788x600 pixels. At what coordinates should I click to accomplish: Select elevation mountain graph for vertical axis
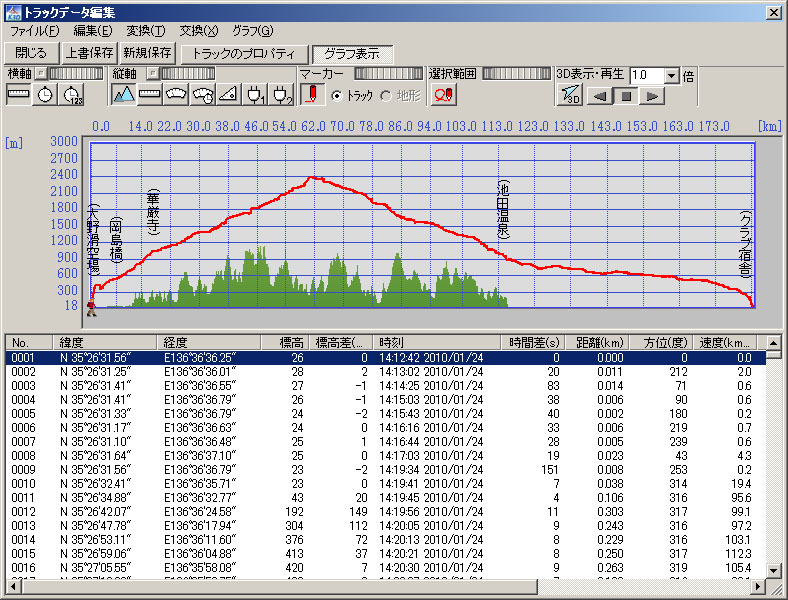coord(123,95)
